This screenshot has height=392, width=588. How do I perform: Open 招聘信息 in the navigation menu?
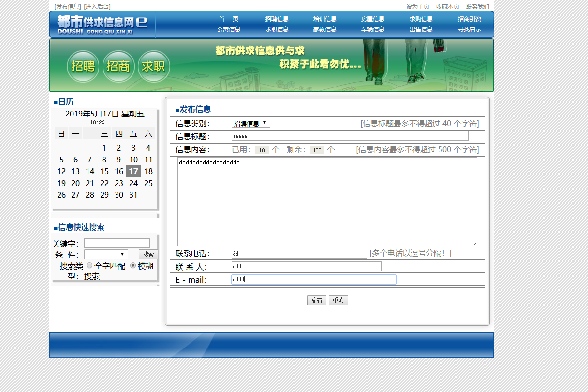pos(277,19)
